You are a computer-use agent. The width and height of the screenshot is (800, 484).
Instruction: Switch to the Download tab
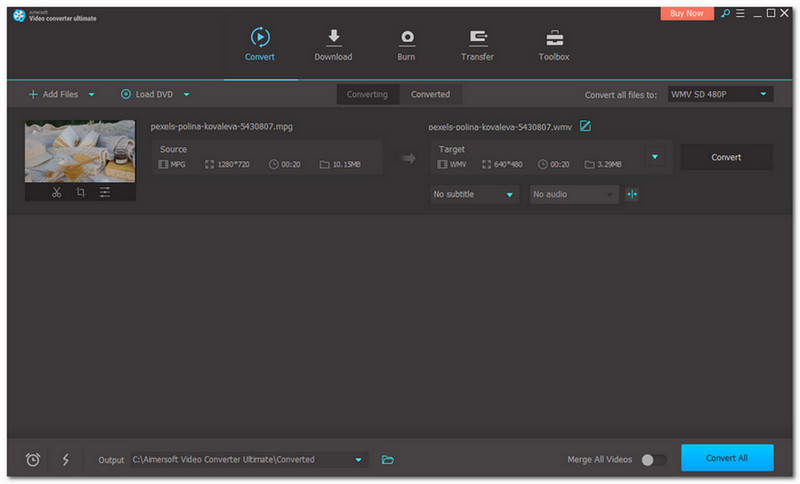333,44
